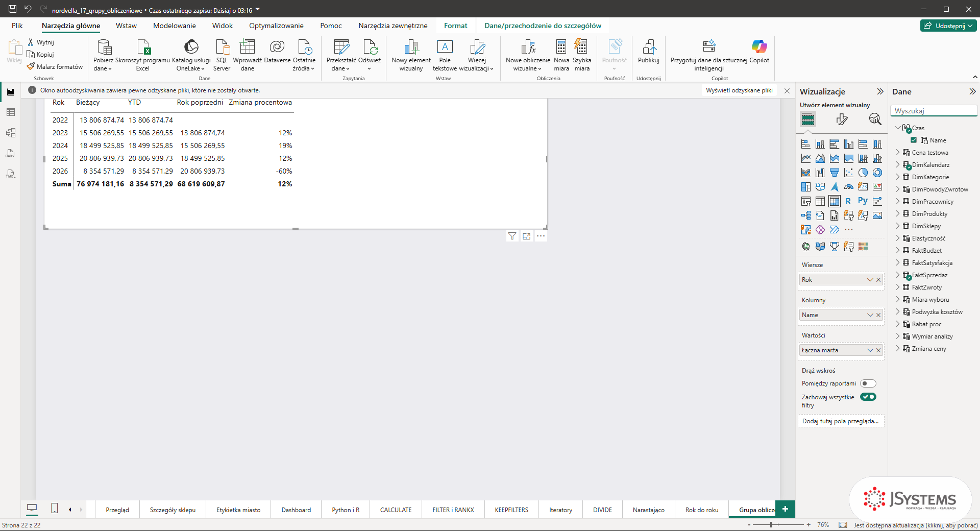Open dropdown for Rok field in Wiersze
980x531 pixels.
870,280
